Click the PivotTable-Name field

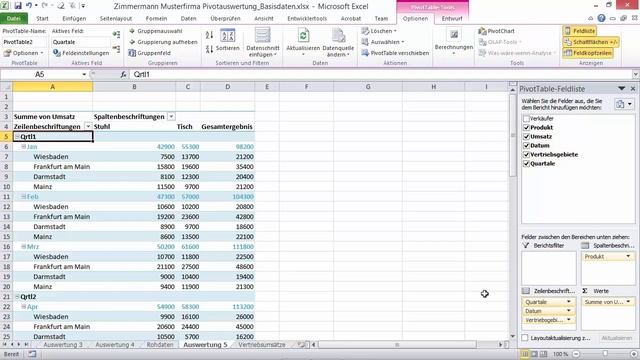tap(23, 42)
